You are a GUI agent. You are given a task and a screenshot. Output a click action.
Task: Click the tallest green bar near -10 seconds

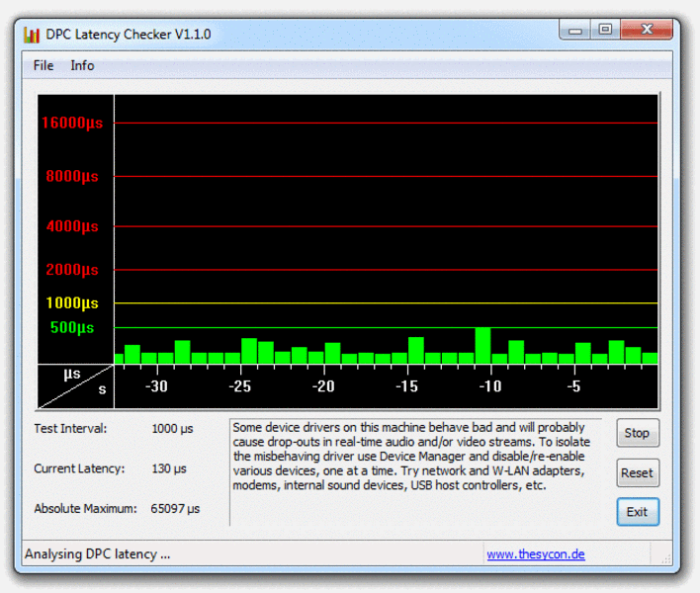[x=482, y=346]
